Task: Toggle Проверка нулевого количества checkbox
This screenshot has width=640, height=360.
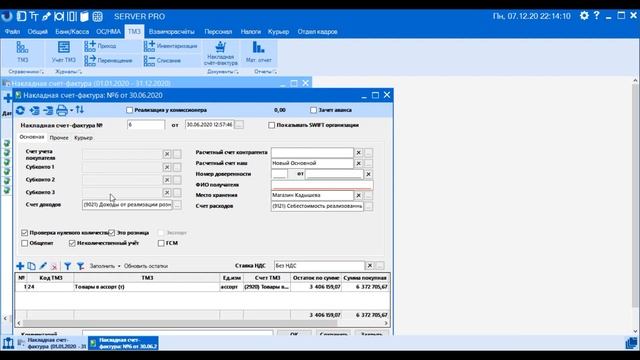Action: point(24,233)
